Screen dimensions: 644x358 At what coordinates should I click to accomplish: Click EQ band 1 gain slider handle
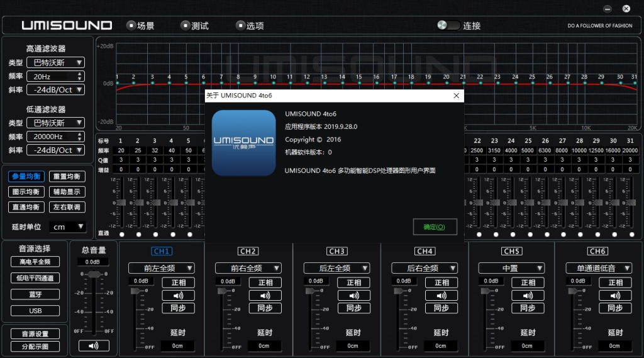121,203
